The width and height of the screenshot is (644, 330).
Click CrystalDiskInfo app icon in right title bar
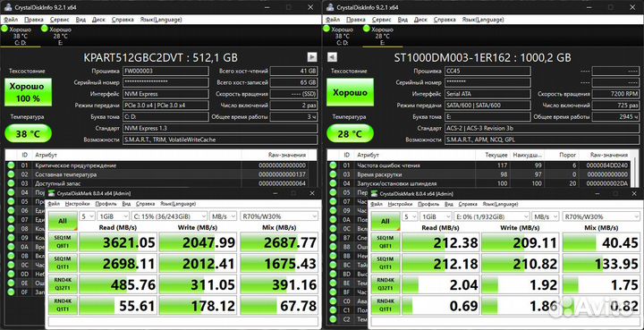[329, 7]
